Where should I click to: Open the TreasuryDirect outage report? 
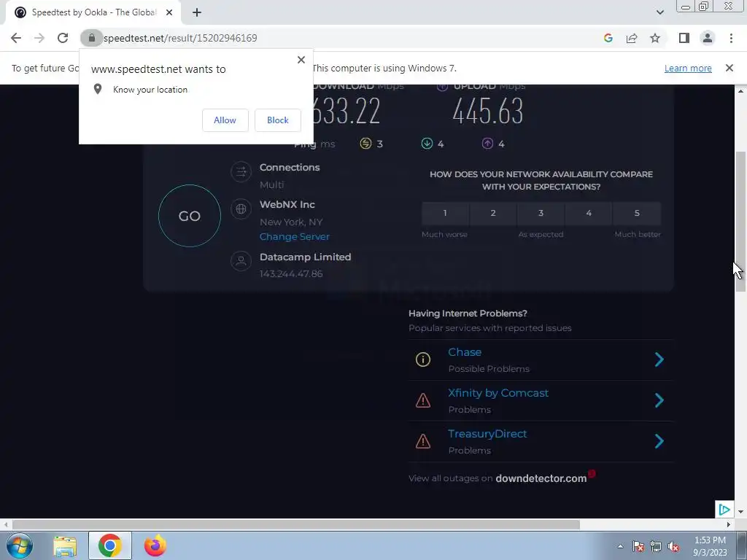pyautogui.click(x=487, y=434)
